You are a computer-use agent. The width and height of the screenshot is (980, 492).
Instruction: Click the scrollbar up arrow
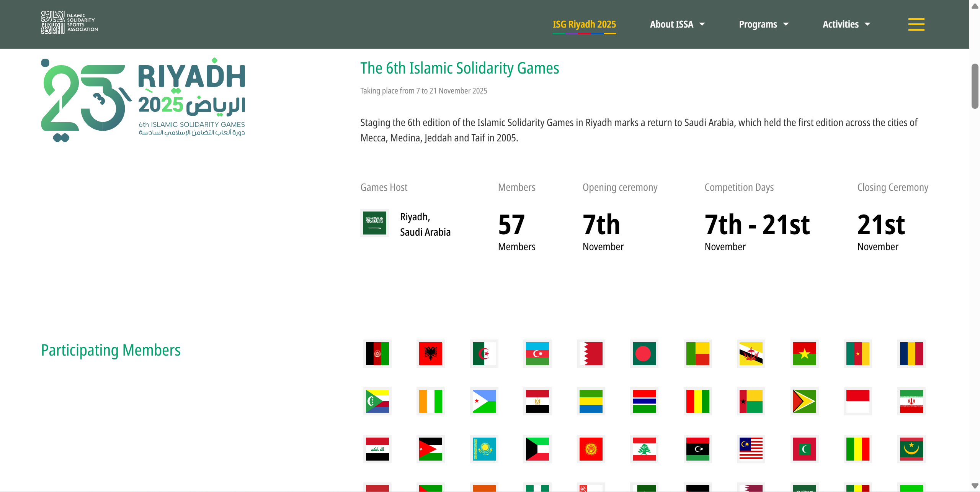point(975,6)
